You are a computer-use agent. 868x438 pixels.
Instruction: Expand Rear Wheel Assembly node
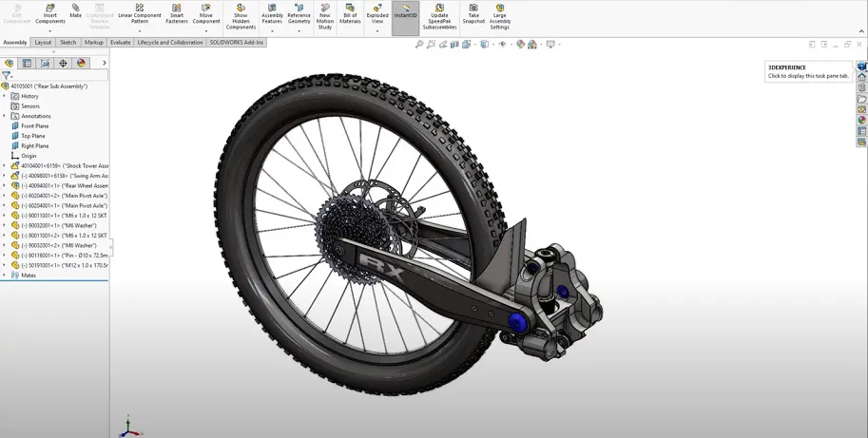[x=5, y=186]
